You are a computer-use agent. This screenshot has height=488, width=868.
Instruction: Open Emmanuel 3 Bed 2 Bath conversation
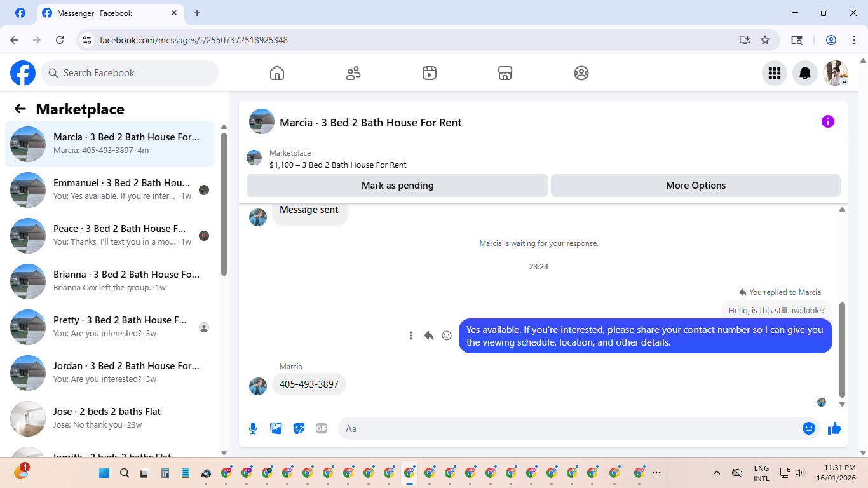pyautogui.click(x=109, y=190)
